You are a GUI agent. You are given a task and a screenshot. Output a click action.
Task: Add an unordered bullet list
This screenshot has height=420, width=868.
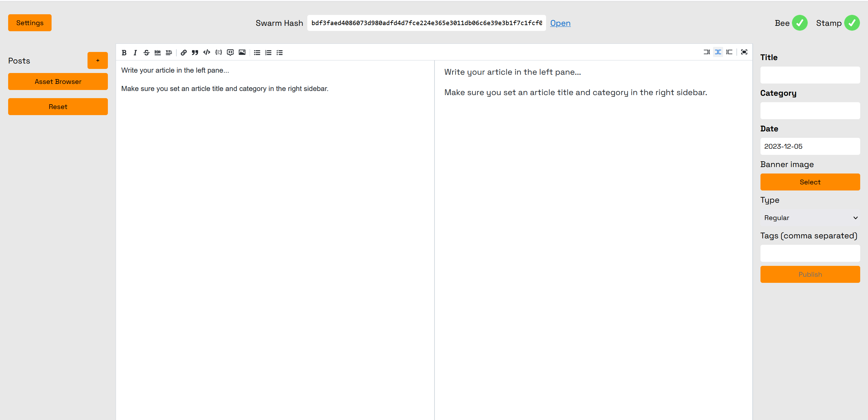point(257,53)
